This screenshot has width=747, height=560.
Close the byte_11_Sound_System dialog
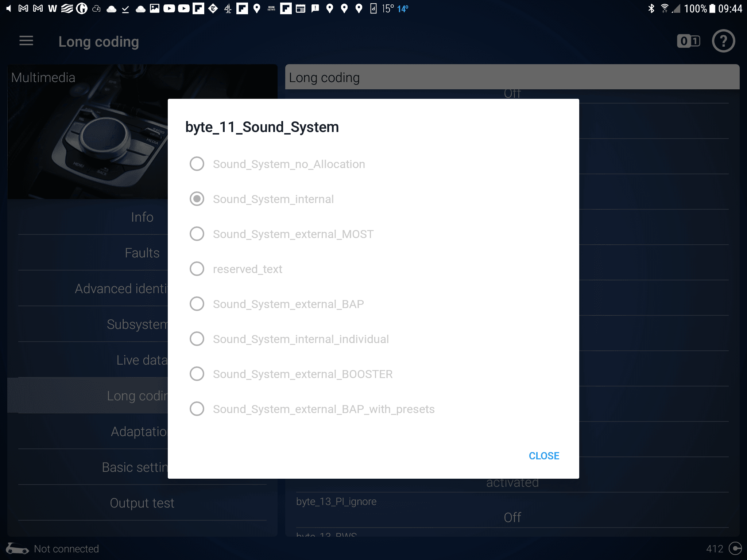(x=543, y=455)
